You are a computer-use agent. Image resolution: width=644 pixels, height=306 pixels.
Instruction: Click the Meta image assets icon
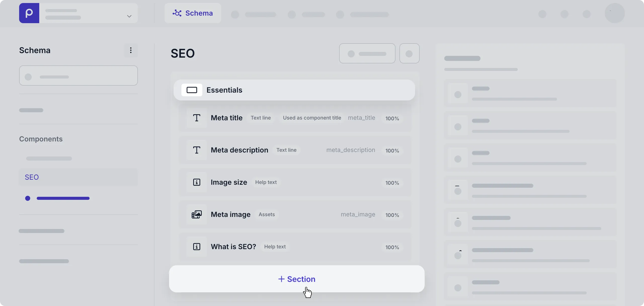point(197,214)
